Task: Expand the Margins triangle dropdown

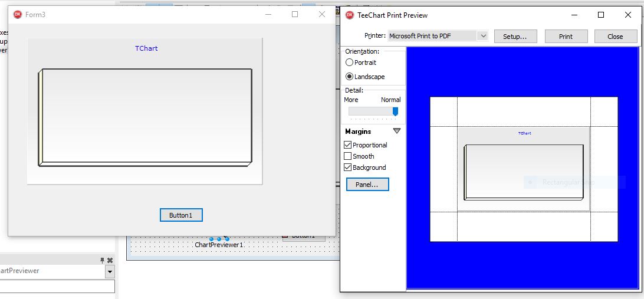Action: [396, 131]
